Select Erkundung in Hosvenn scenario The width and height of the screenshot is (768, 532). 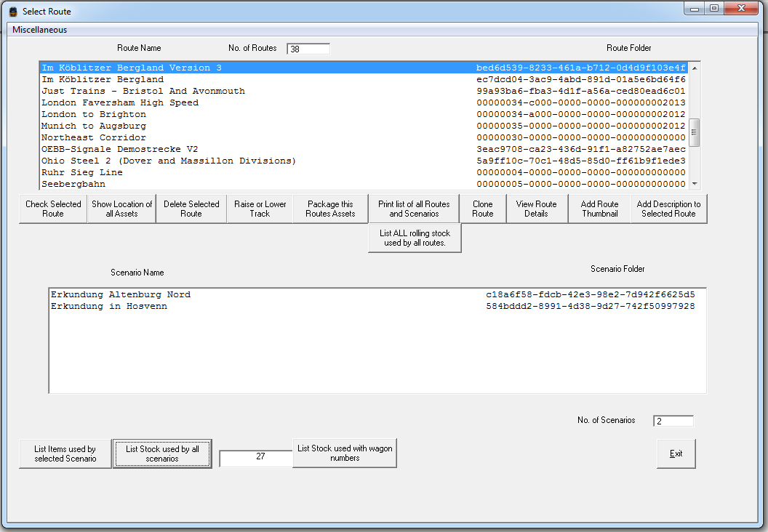tap(109, 307)
